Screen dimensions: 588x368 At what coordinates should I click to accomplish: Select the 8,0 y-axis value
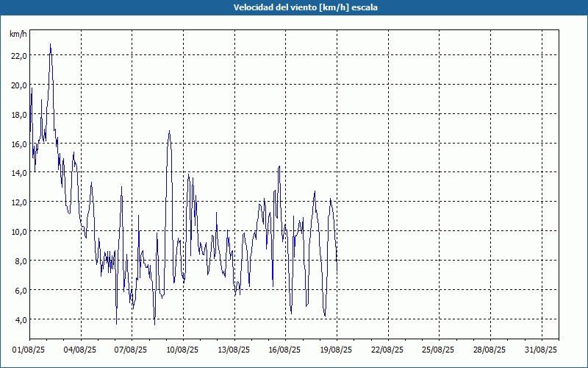[21, 261]
